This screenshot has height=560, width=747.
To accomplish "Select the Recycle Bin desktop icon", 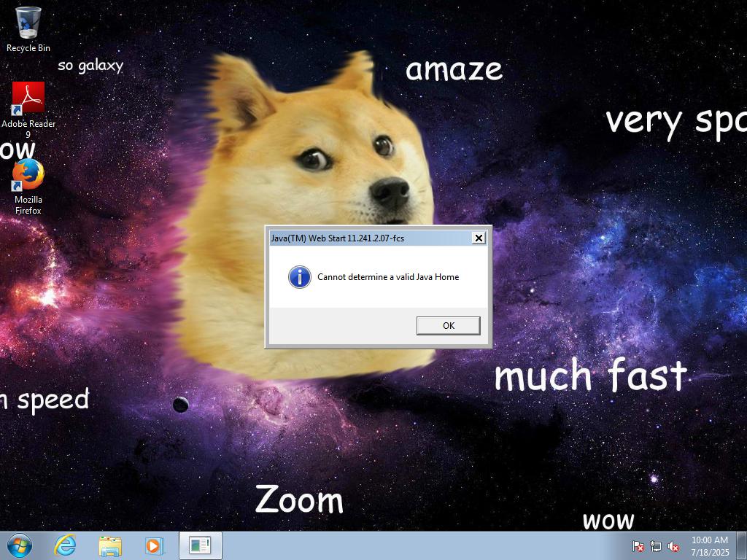I will [28, 28].
